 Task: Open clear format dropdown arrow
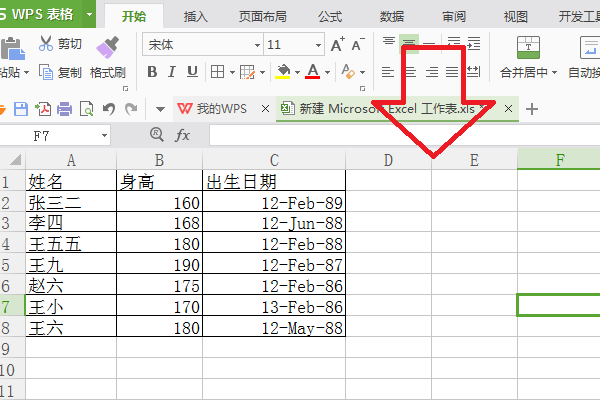362,72
